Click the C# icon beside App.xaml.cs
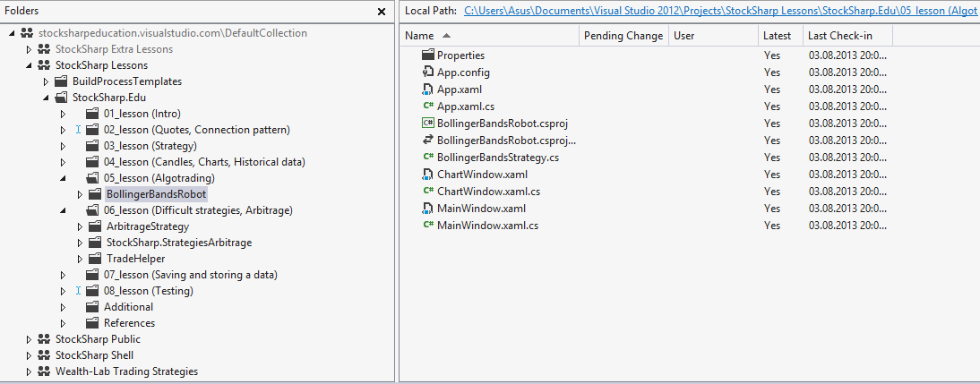 427,107
